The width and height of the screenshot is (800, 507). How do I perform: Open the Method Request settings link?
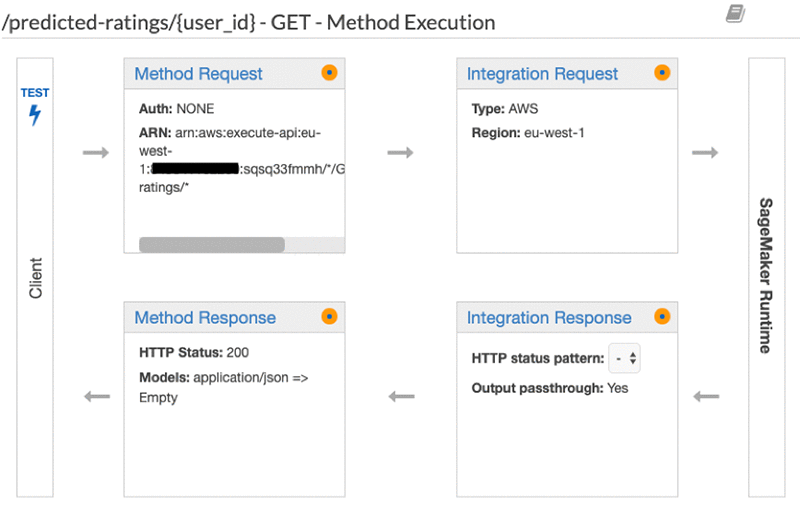(x=198, y=74)
